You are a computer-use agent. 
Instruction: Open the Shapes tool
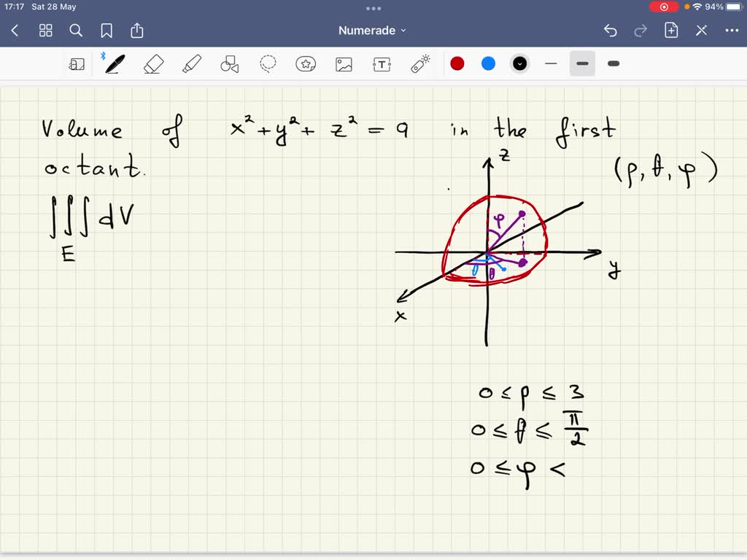(229, 63)
